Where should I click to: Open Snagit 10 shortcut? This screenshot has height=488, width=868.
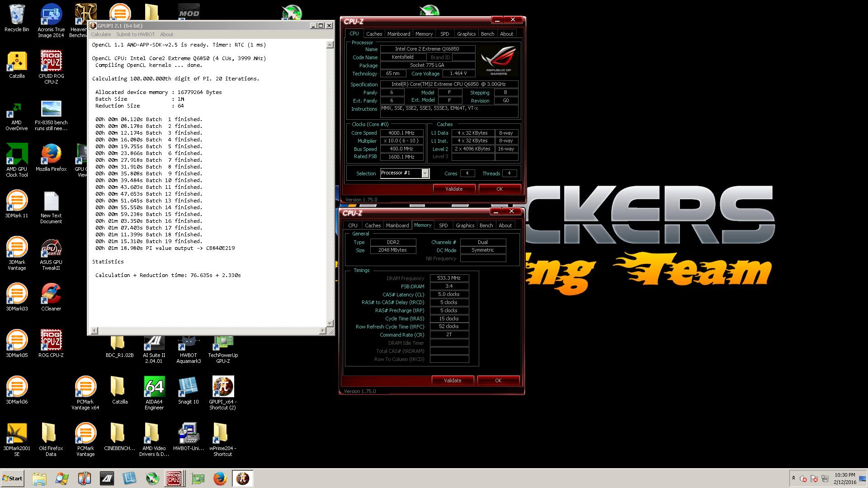point(189,390)
